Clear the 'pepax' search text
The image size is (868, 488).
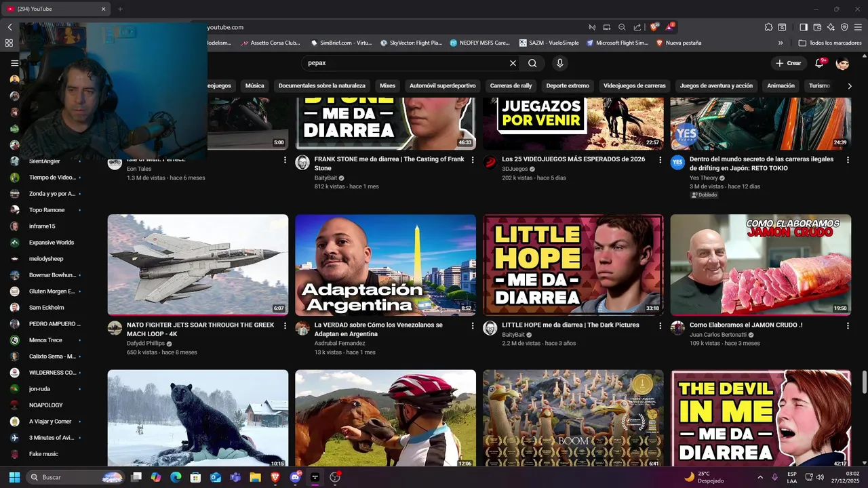513,63
